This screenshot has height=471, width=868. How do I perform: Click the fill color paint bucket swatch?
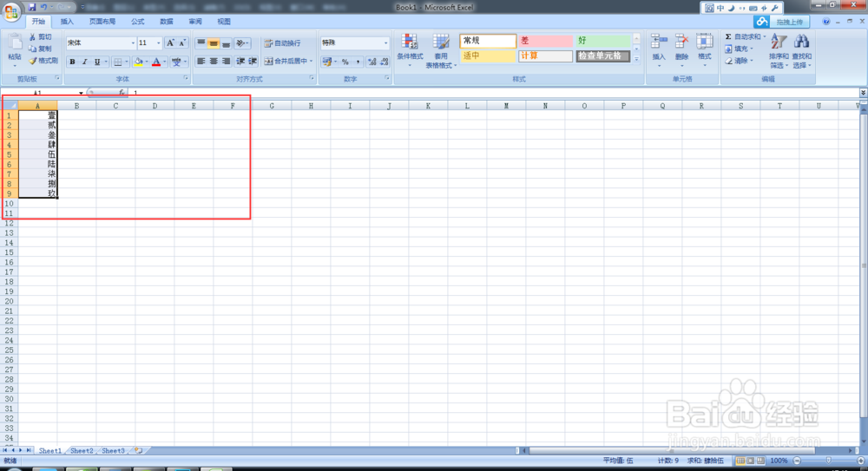click(x=138, y=62)
